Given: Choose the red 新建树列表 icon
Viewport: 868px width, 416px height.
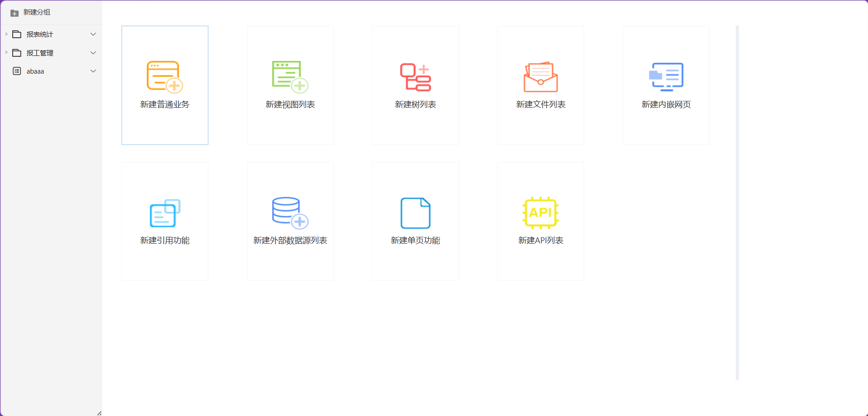Looking at the screenshot, I should point(415,77).
